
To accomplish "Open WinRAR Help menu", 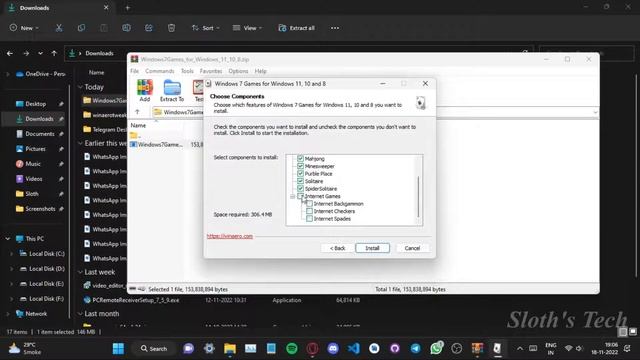I will pos(260,71).
